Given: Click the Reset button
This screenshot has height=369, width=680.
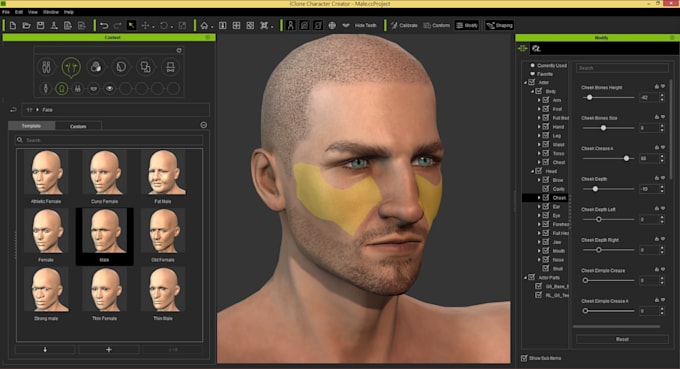Looking at the screenshot, I should click(x=622, y=339).
